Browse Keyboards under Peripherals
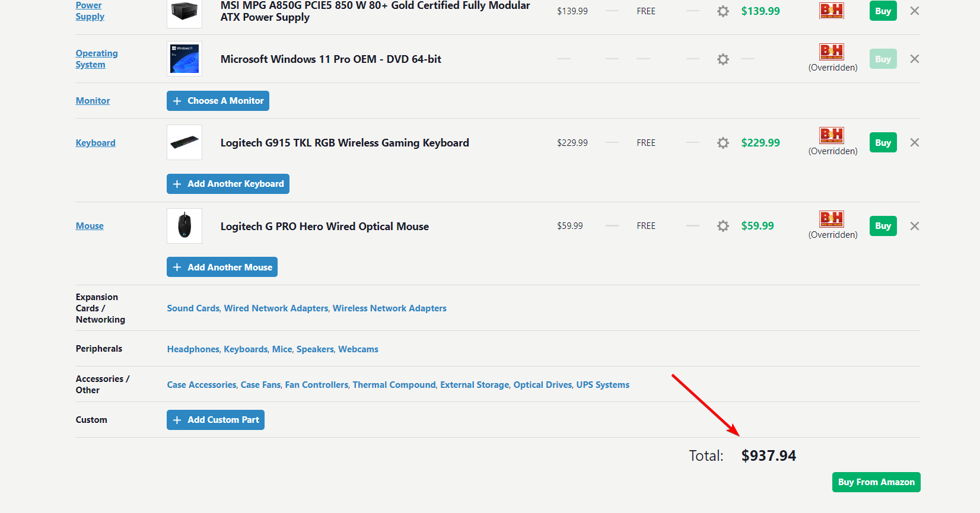Image resolution: width=980 pixels, height=513 pixels. [x=246, y=349]
